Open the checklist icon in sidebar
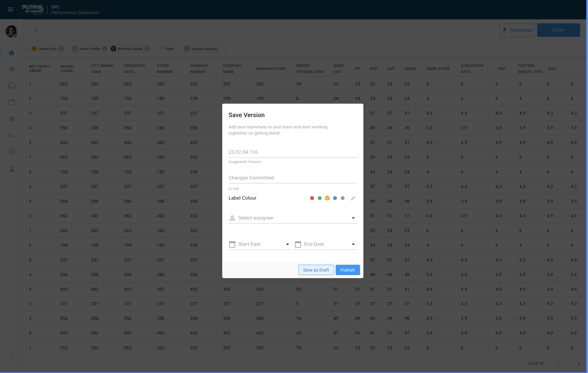 click(x=11, y=136)
